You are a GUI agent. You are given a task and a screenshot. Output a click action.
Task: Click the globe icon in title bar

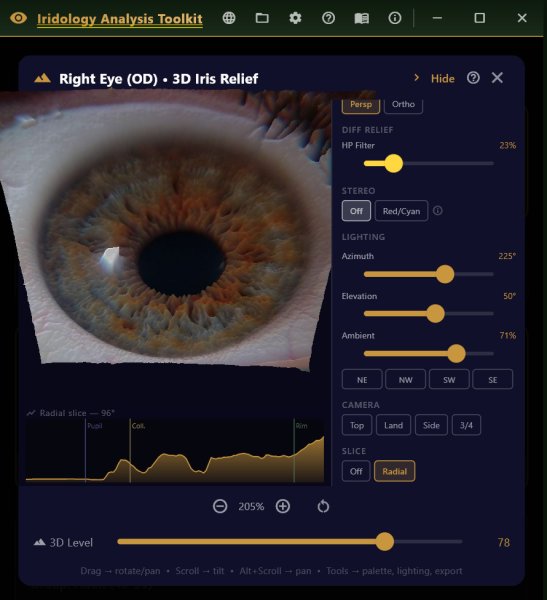pos(229,18)
